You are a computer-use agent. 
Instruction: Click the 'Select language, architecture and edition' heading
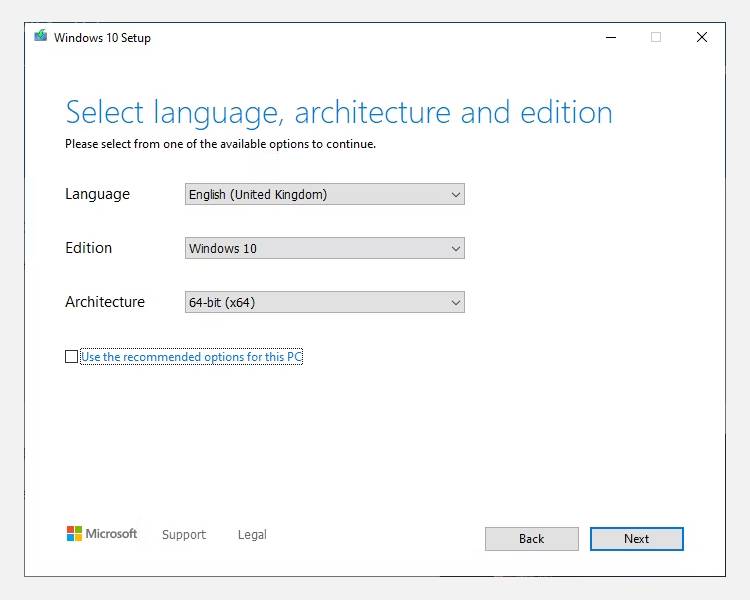[338, 112]
